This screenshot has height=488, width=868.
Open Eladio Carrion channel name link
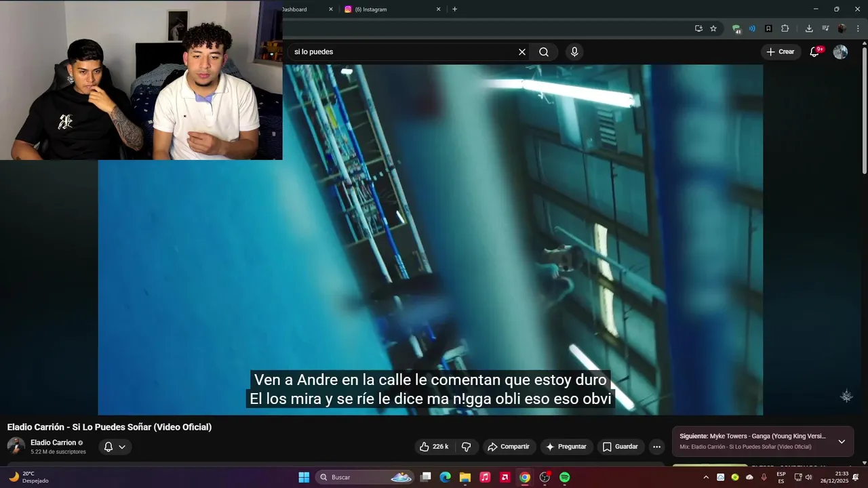pyautogui.click(x=54, y=443)
